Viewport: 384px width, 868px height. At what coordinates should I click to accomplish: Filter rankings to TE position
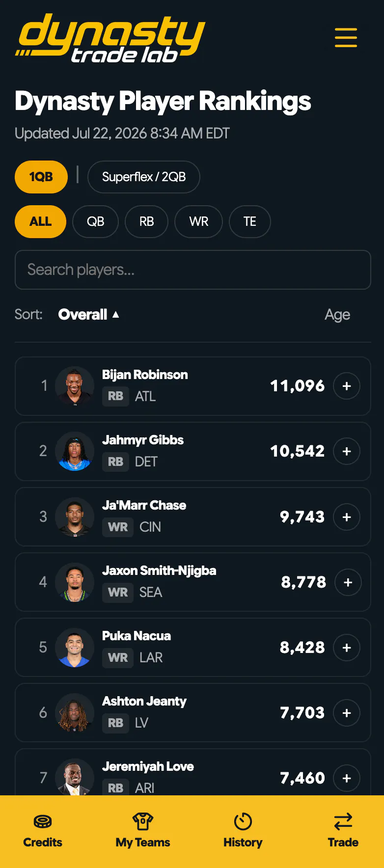[250, 221]
